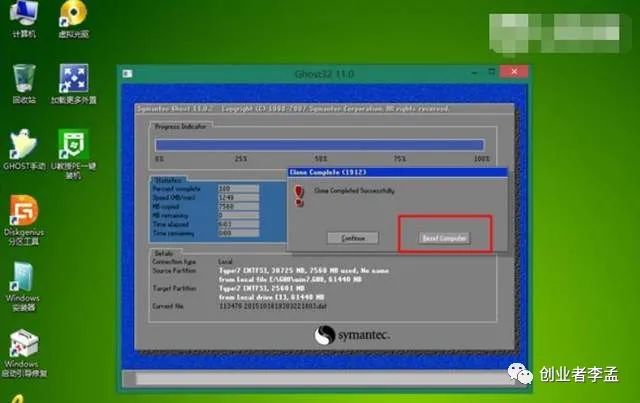Image resolution: width=640 pixels, height=403 pixels.
Task: Click the Source Partition details line
Action: (x=304, y=271)
